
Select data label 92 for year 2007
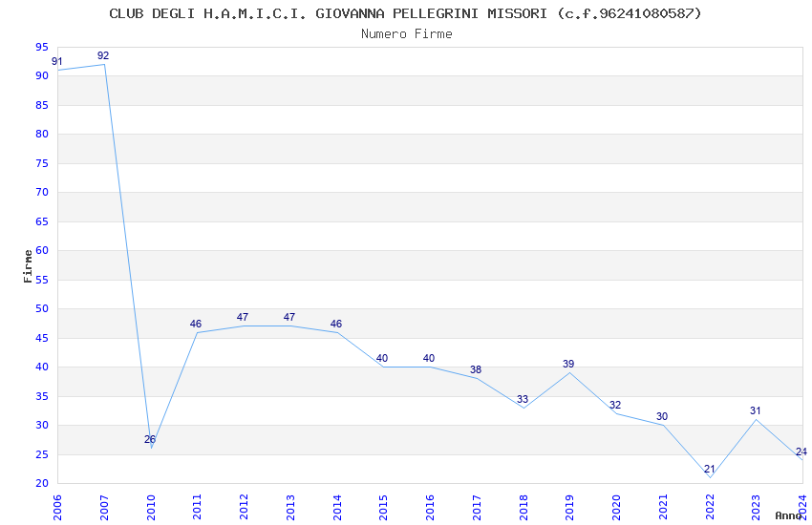[x=103, y=56]
